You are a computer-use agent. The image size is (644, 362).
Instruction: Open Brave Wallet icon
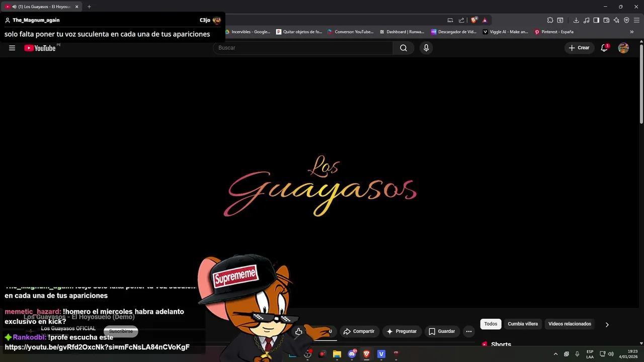coord(606,20)
